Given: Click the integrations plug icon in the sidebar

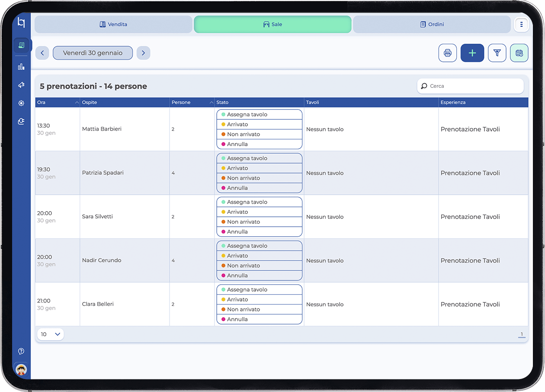Looking at the screenshot, I should click(21, 122).
